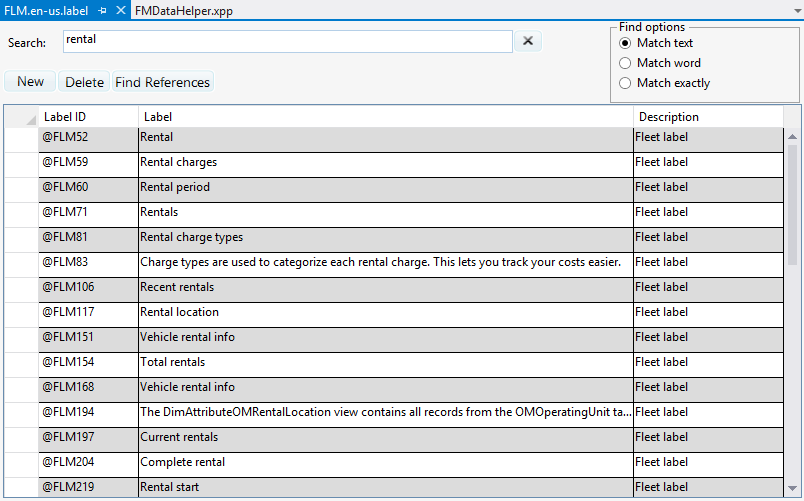Click the @FLM204 Complete rental row
This screenshot has width=804, height=501.
[x=88, y=462]
